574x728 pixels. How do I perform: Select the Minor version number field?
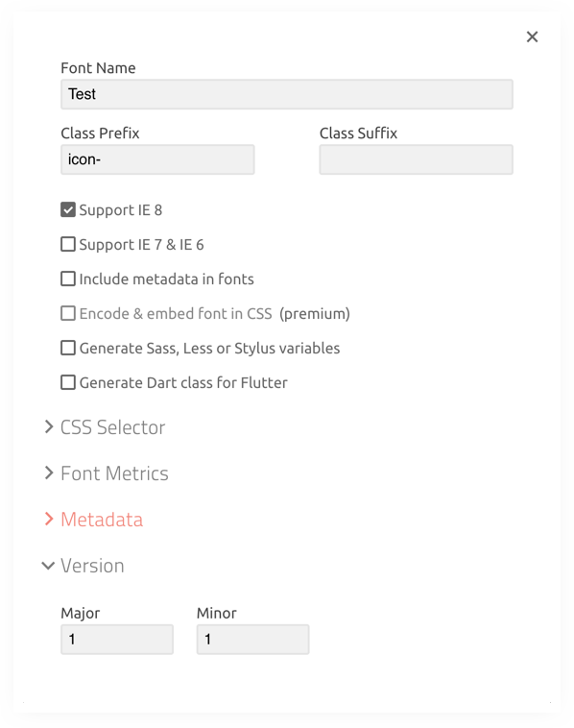tap(252, 640)
